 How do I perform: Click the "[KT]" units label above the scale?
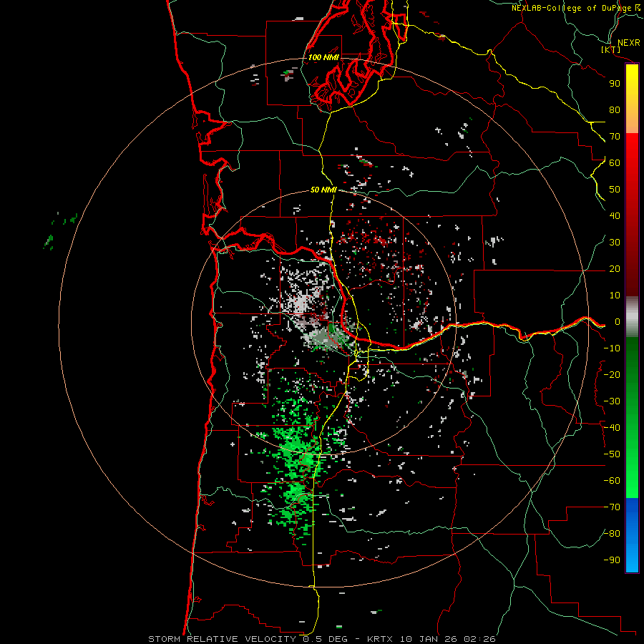pyautogui.click(x=611, y=49)
